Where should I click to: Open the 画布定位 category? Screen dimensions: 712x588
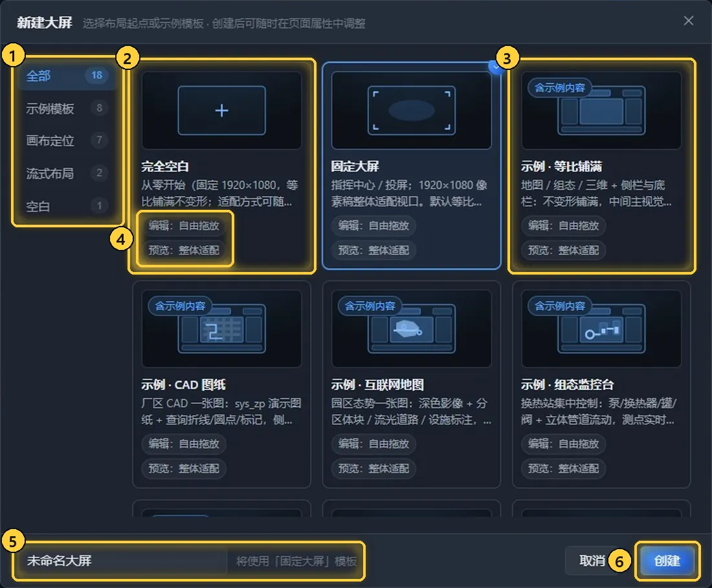(67, 141)
